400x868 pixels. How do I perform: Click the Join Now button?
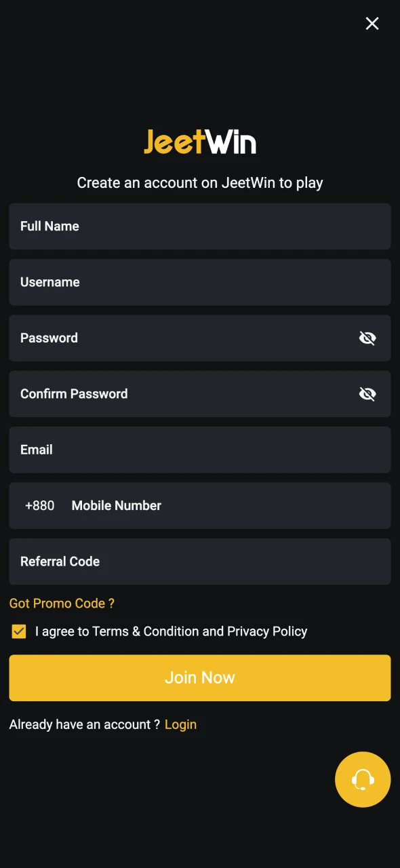[200, 677]
